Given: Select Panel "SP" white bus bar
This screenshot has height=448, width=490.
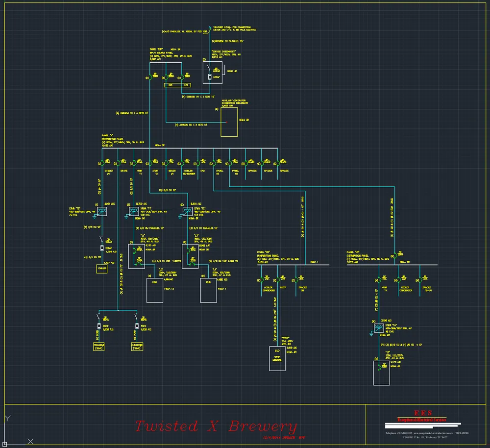Looking at the screenshot, I should pyautogui.click(x=166, y=63).
